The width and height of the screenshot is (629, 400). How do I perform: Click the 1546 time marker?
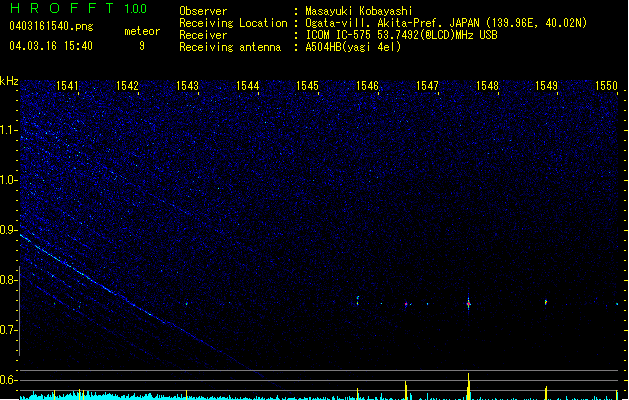[367, 86]
